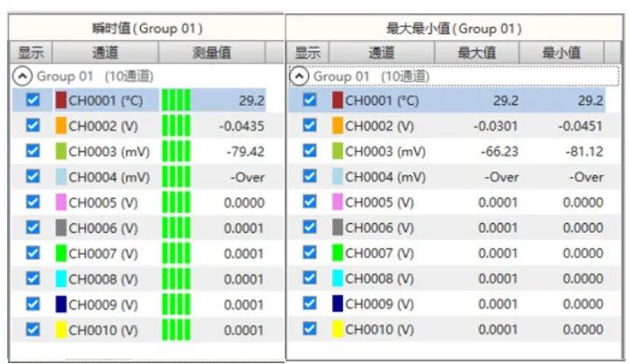The image size is (629, 364).
Task: Click the 最小值 column header
Action: pyautogui.click(x=562, y=52)
